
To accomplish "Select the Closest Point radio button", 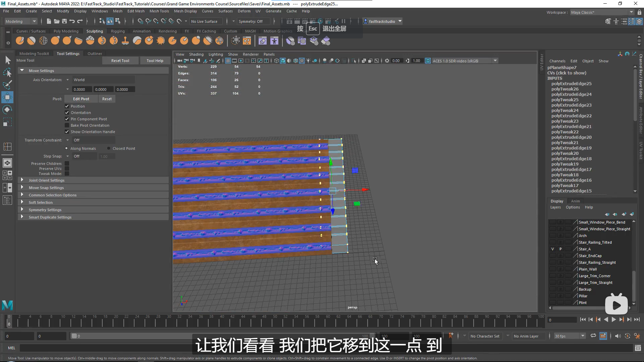I will [x=109, y=148].
